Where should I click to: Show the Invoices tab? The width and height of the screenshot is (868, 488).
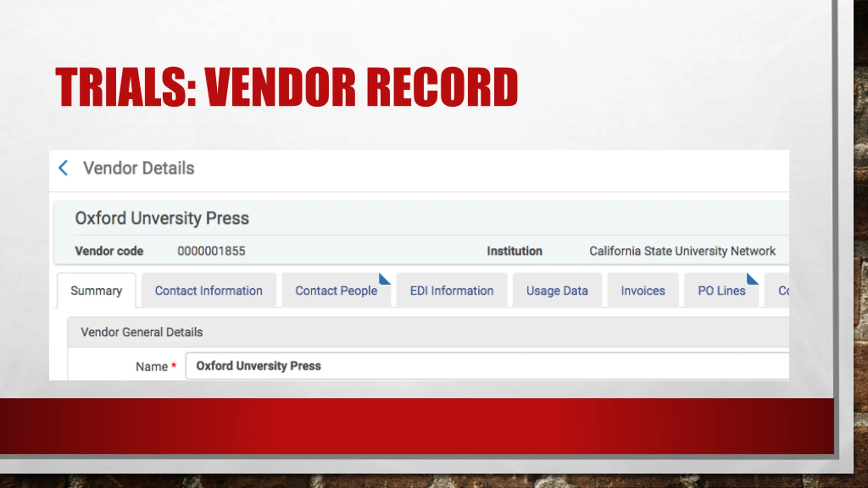[643, 291]
